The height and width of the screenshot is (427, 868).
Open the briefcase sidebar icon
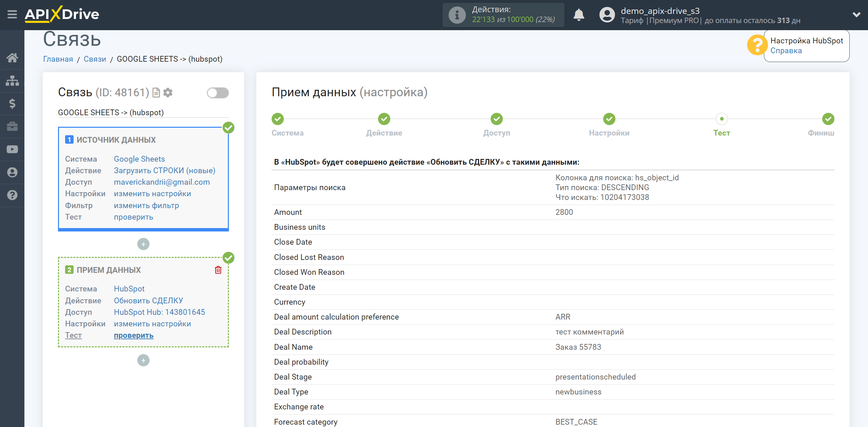coord(12,126)
